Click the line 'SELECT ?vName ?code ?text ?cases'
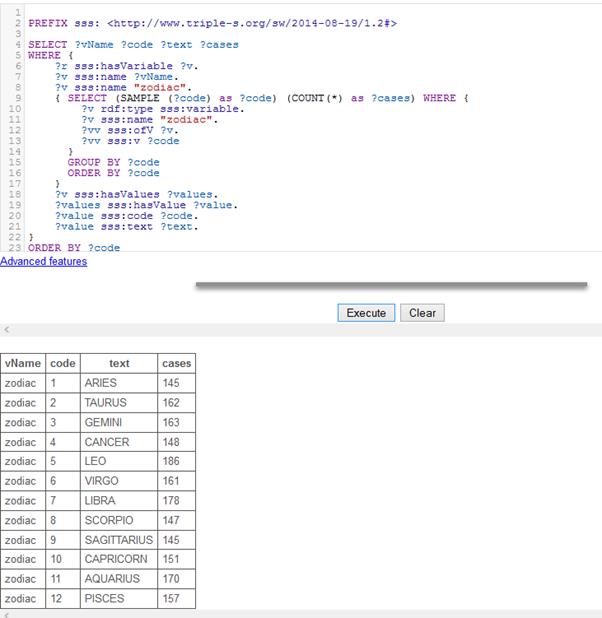Image resolution: width=602 pixels, height=618 pixels. (133, 45)
